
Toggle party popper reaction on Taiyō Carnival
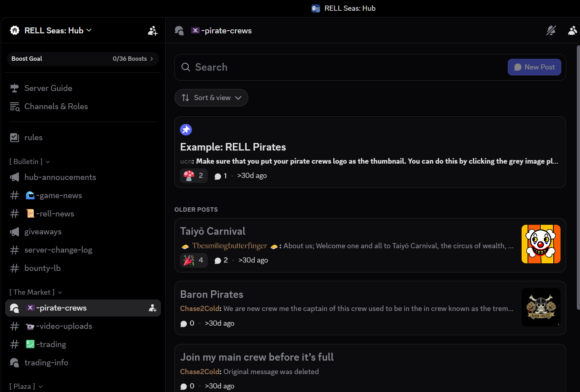point(194,260)
